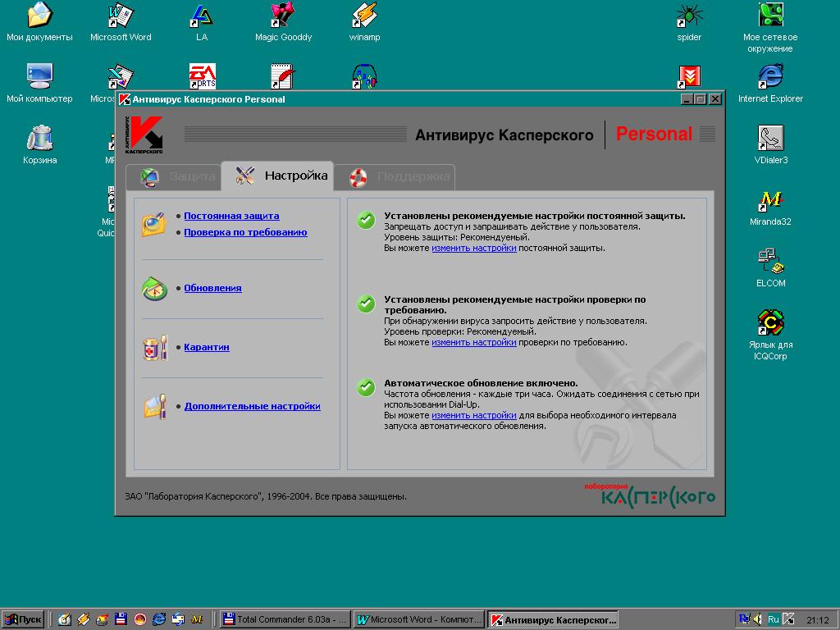840x630 pixels.
Task: Open Ярлык для ICQCorp shortcut
Action: [x=770, y=335]
